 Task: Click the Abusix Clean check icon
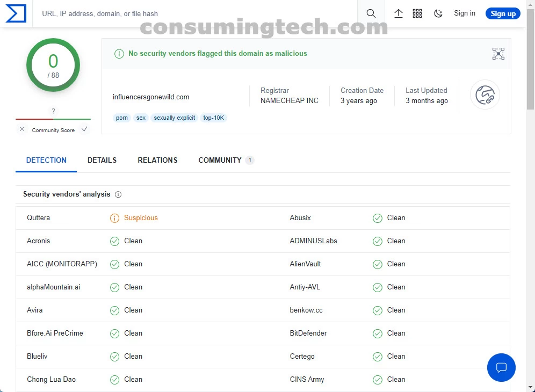coord(378,218)
